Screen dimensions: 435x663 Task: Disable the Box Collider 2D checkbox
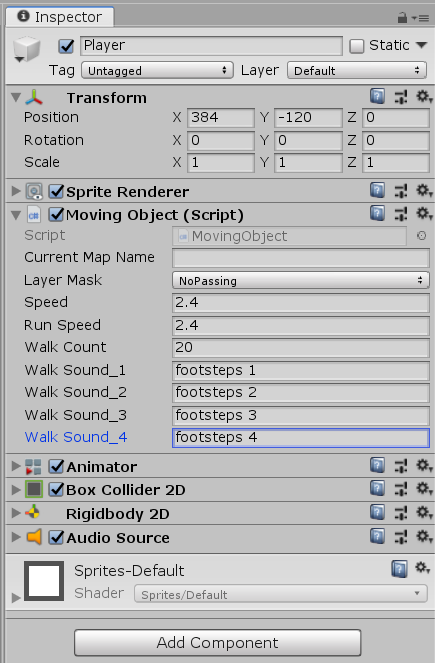56,490
